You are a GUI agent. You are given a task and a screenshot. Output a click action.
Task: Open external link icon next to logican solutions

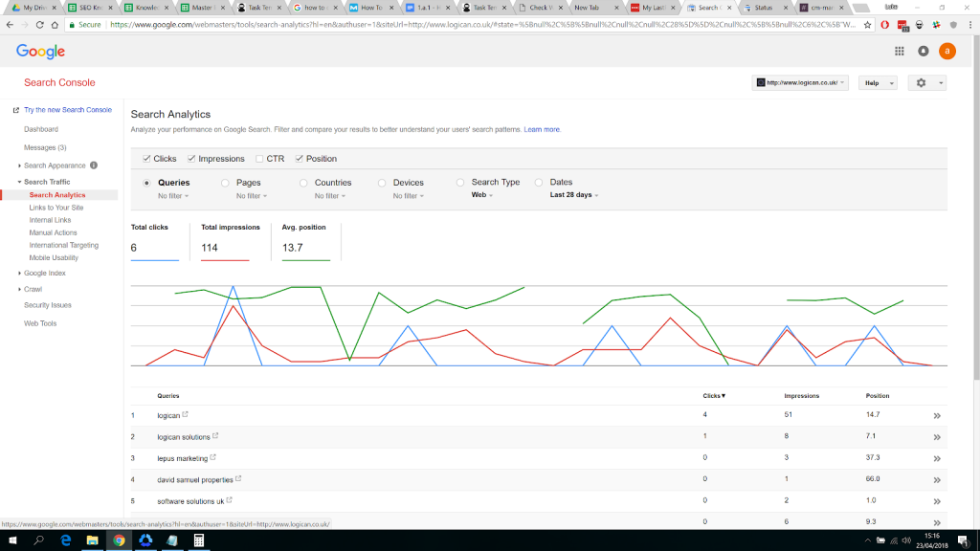[215, 436]
